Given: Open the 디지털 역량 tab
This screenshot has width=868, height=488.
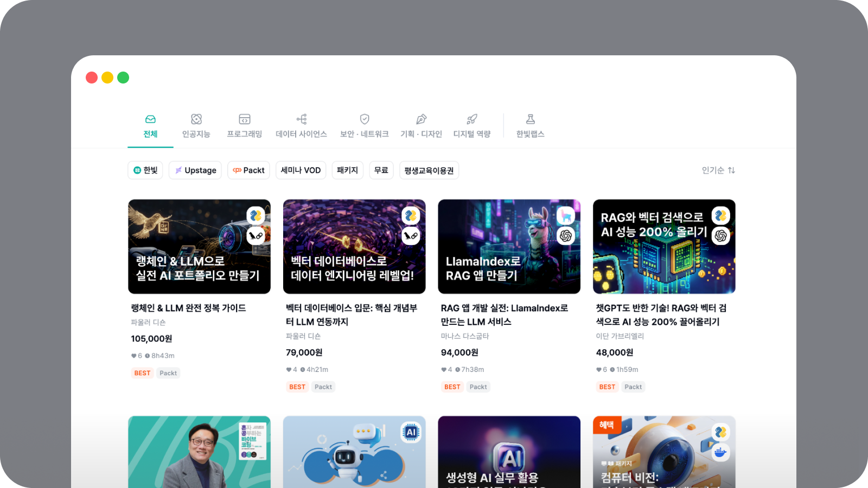Looking at the screenshot, I should (x=471, y=126).
